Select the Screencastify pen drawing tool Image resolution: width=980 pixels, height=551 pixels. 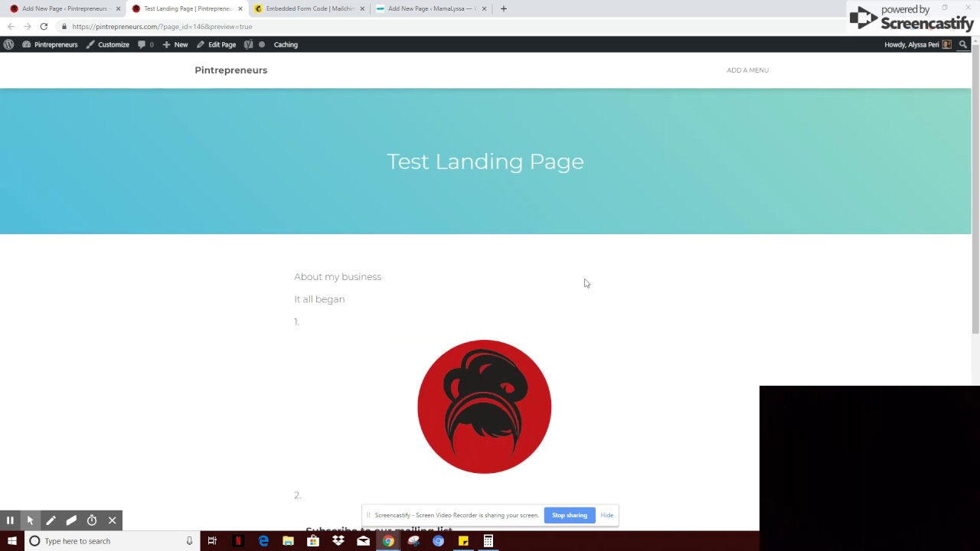point(51,520)
